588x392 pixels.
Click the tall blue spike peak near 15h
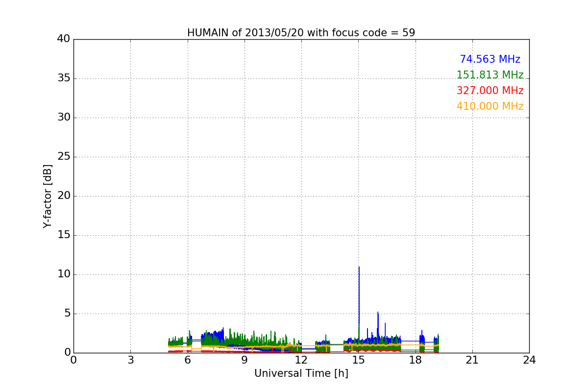tap(359, 267)
